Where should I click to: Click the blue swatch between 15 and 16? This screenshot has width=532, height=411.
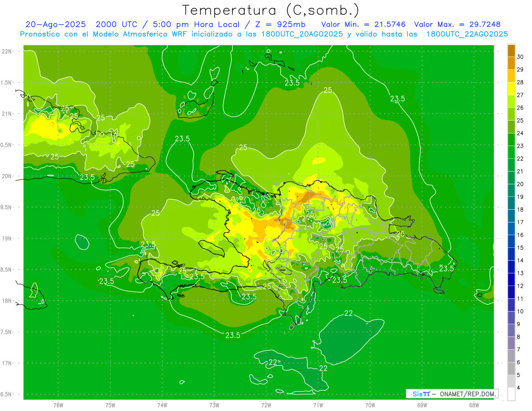tap(511, 241)
